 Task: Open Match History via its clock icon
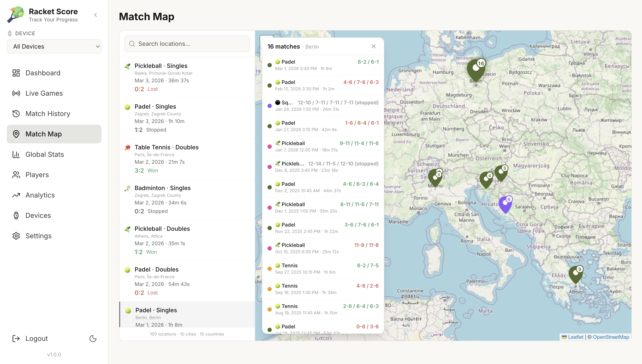[16, 113]
